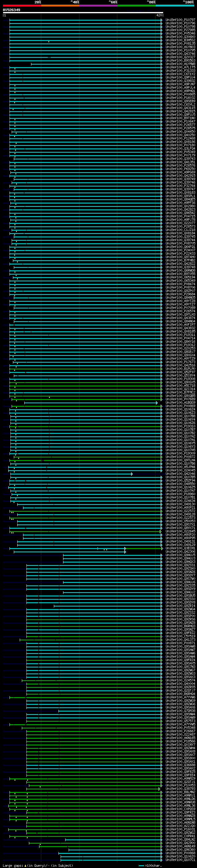Image resolution: width=197 pixels, height=868 pixels.
Task: Click the purple ~60% legend color segment
Action: coord(98,6)
